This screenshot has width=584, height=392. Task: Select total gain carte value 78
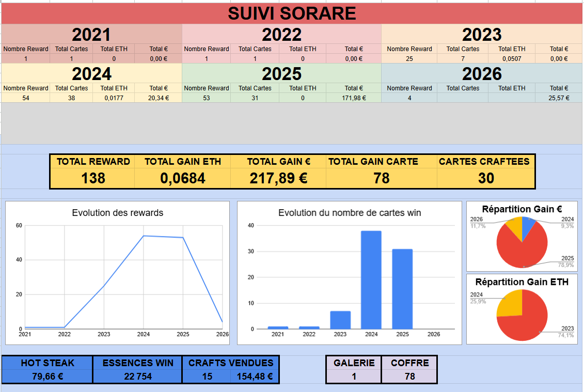click(x=382, y=178)
